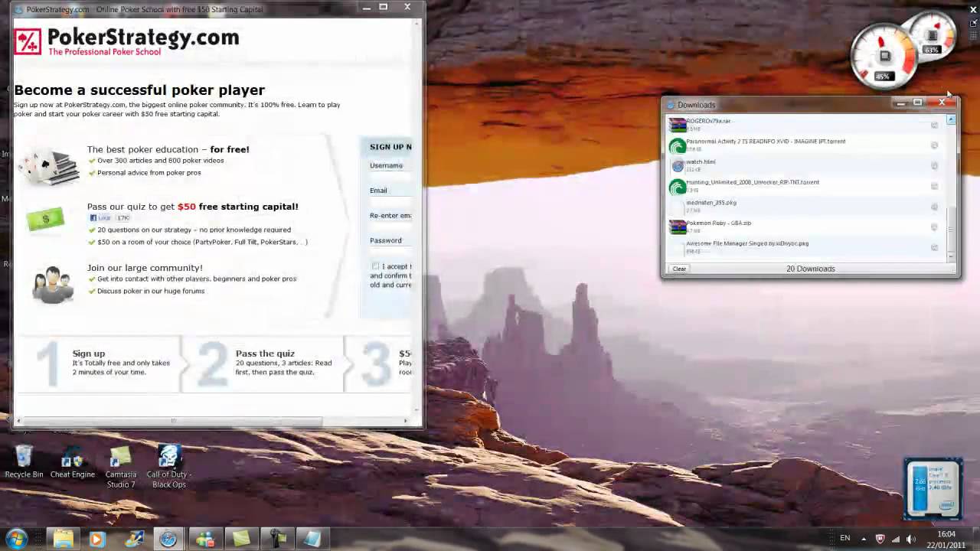Open the volume speaker tray icon
Image resolution: width=980 pixels, height=551 pixels.
tap(911, 539)
